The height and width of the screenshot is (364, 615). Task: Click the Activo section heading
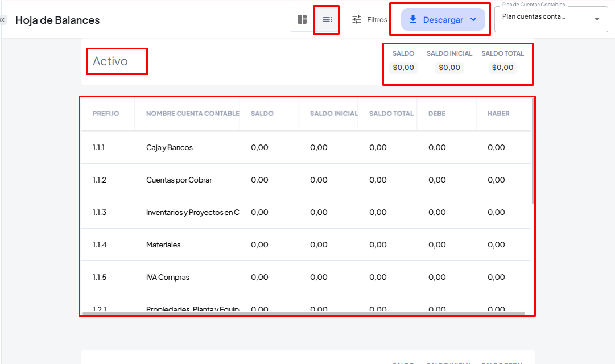click(x=110, y=61)
